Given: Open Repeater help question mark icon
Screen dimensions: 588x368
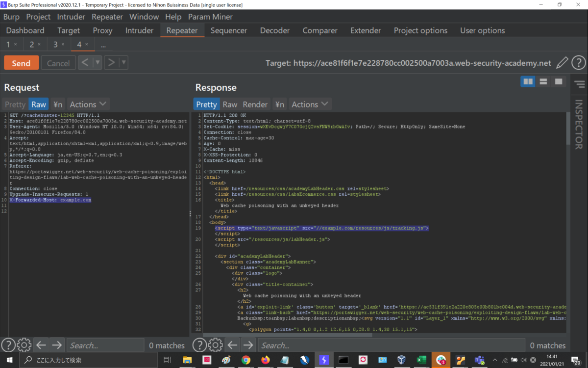Looking at the screenshot, I should coord(578,63).
